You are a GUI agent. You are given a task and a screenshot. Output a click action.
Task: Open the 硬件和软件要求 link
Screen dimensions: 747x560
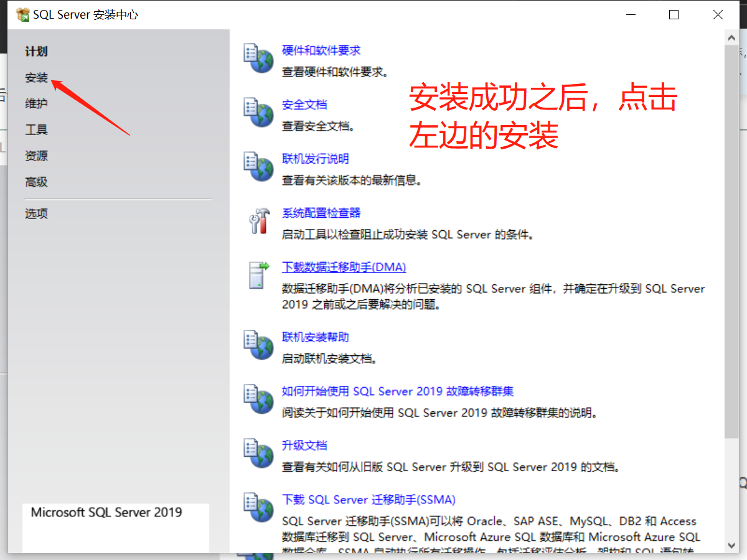(321, 50)
